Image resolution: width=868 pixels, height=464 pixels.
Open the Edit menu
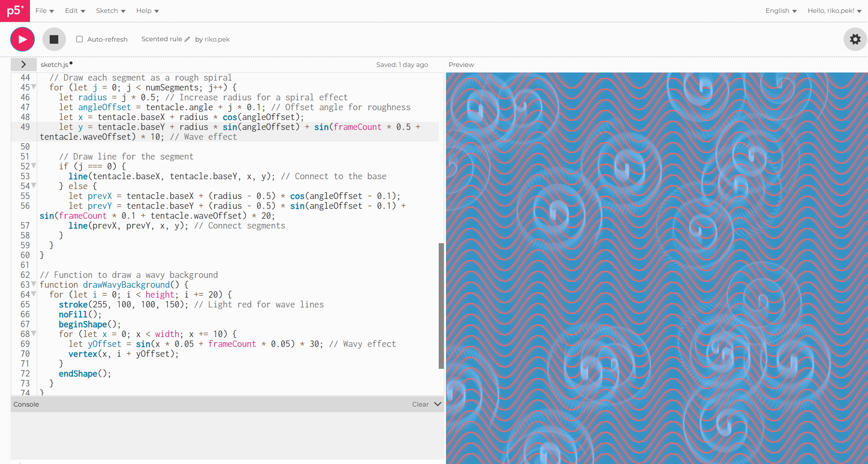click(x=75, y=11)
